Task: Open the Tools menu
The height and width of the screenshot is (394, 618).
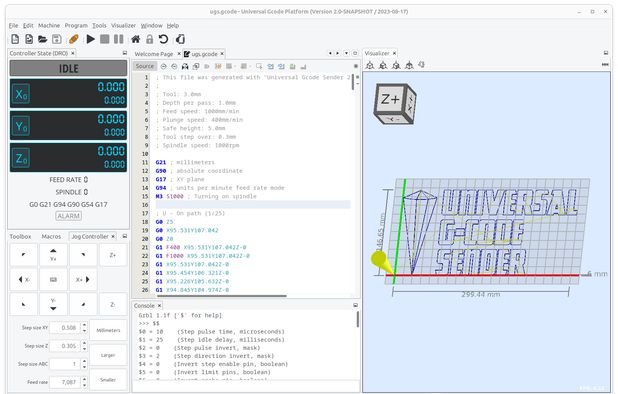Action: tap(99, 25)
